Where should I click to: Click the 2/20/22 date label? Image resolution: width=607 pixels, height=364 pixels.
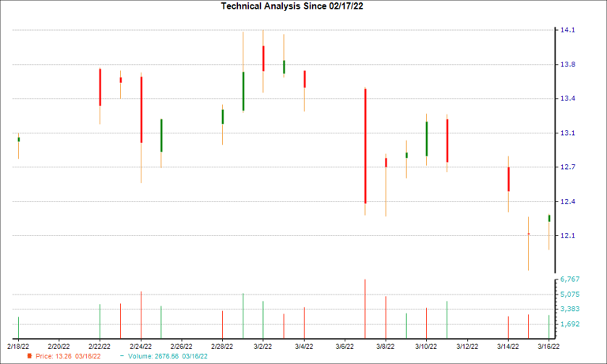58,347
